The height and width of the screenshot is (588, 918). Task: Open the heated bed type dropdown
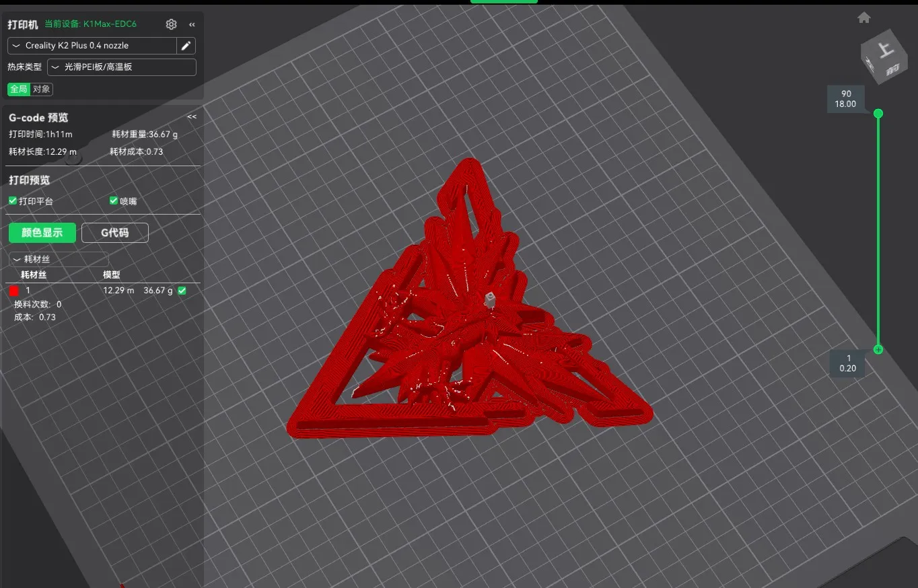pos(122,67)
